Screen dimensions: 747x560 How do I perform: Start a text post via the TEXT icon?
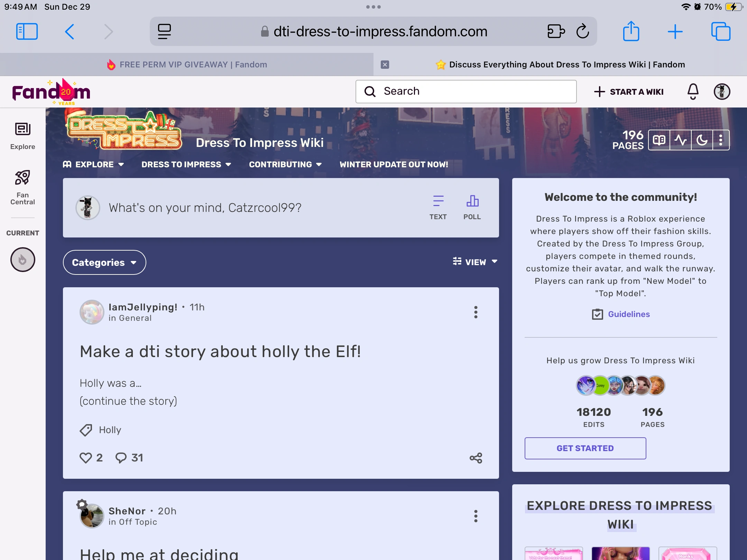click(x=438, y=202)
